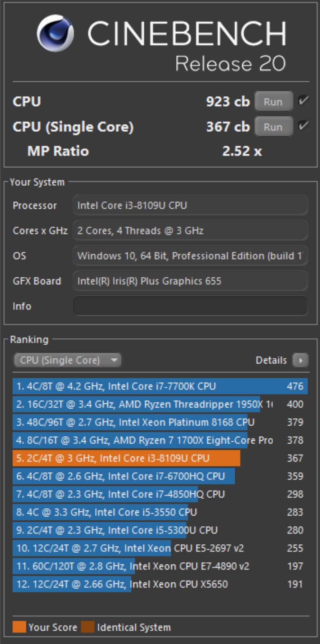
Task: Click the Cores x GHz field
Action: point(190,231)
